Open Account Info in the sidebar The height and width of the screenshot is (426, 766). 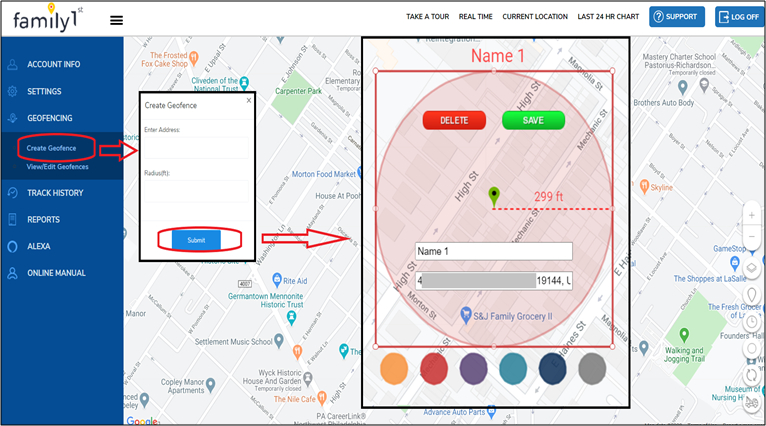[53, 64]
